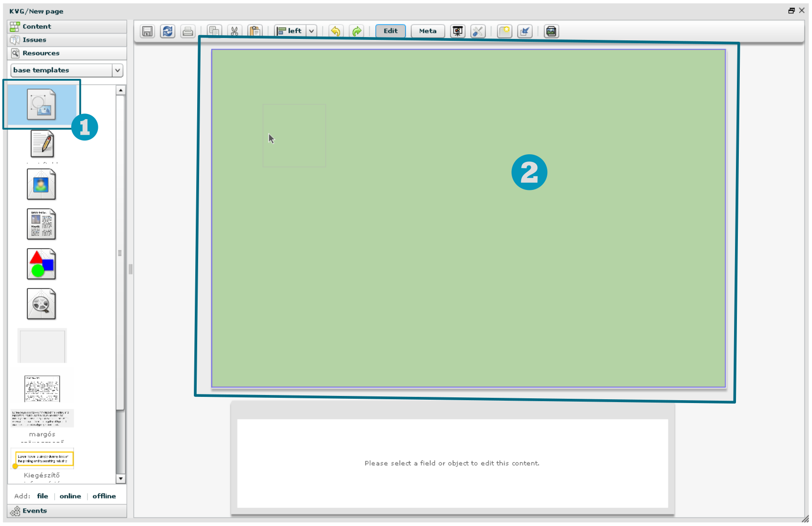Viewport: 812px width, 526px height.
Task: Open the left alignment dropdown arrow
Action: (312, 31)
